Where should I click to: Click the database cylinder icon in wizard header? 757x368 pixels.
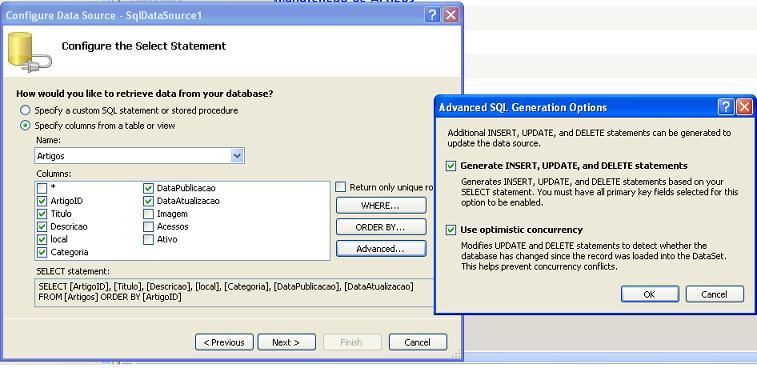click(x=28, y=52)
